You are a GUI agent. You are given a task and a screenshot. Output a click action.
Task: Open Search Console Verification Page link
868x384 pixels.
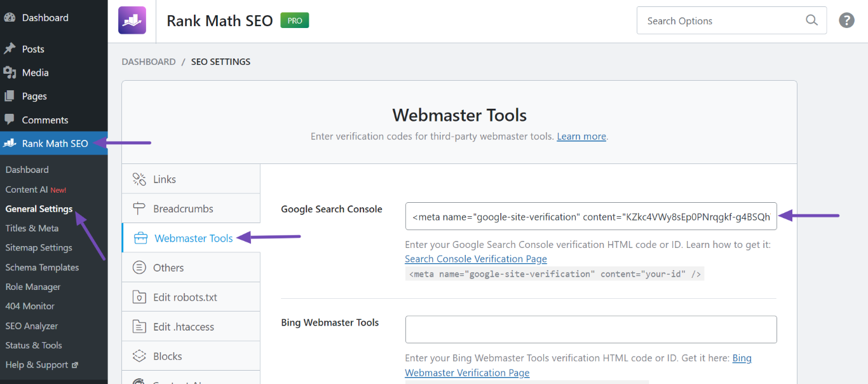point(475,259)
